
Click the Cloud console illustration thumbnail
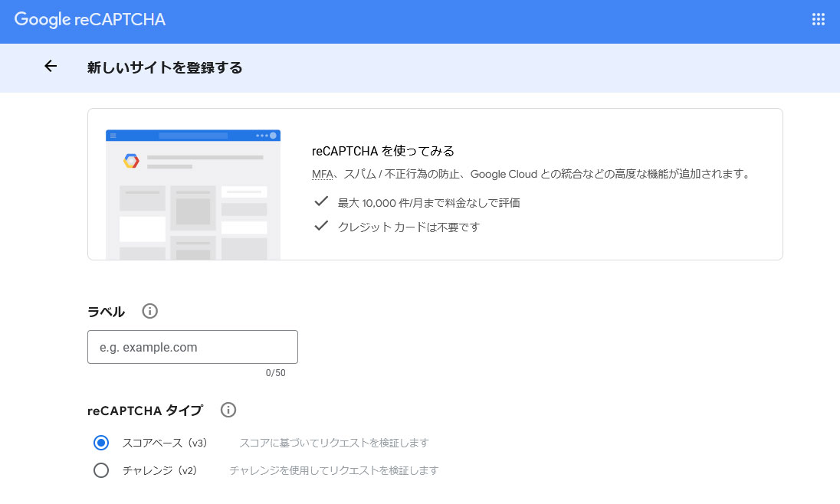(x=193, y=195)
